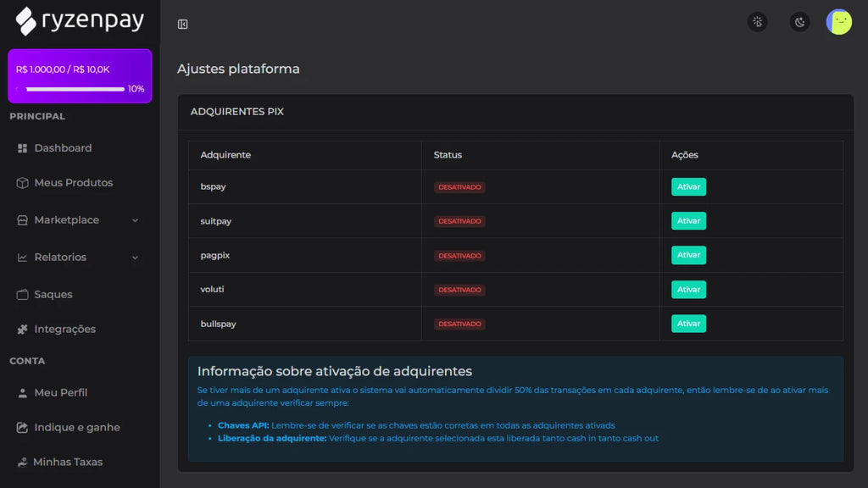The image size is (868, 488).
Task: Expand the Relatorios submenu chevron
Action: click(x=136, y=258)
